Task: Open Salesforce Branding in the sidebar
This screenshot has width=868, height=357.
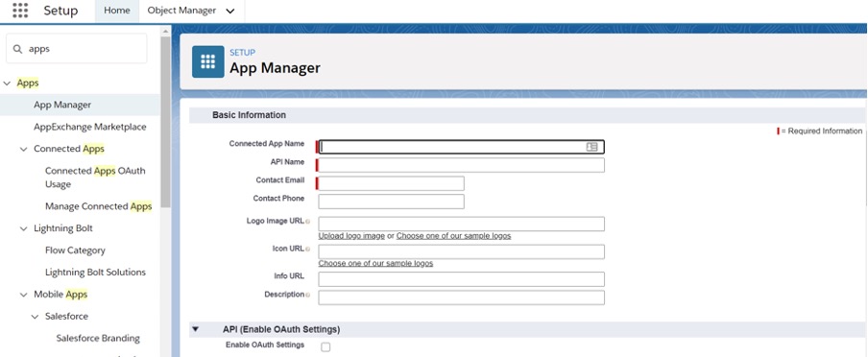Action: (98, 338)
